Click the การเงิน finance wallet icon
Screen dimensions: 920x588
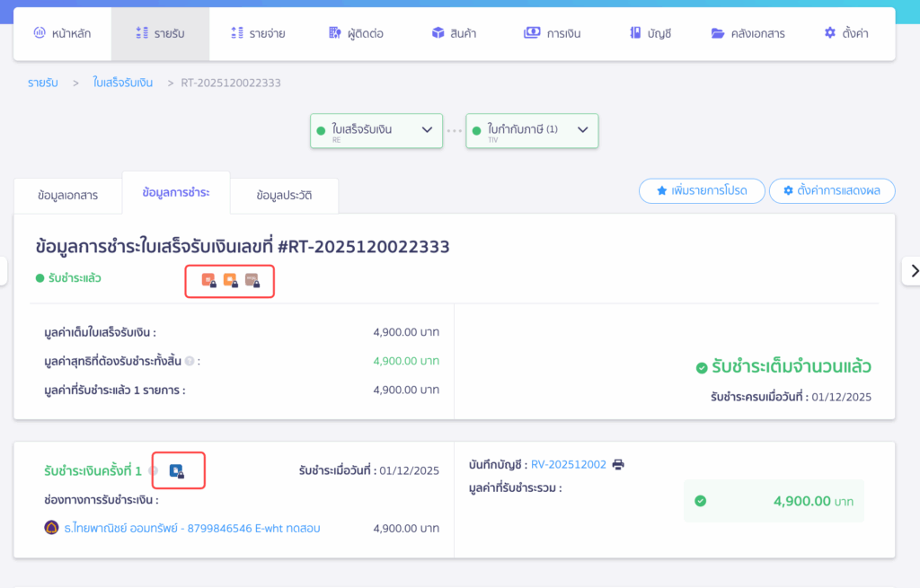click(533, 33)
